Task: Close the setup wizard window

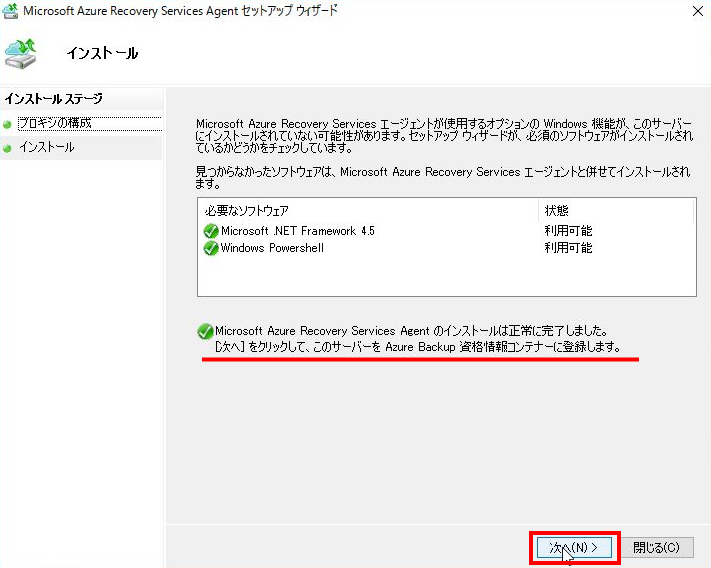Action: 698,11
